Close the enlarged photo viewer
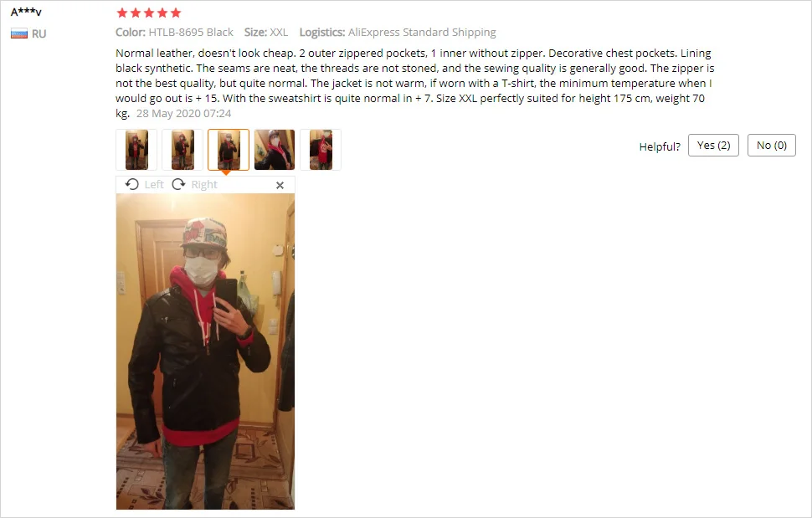The width and height of the screenshot is (812, 518). click(280, 185)
